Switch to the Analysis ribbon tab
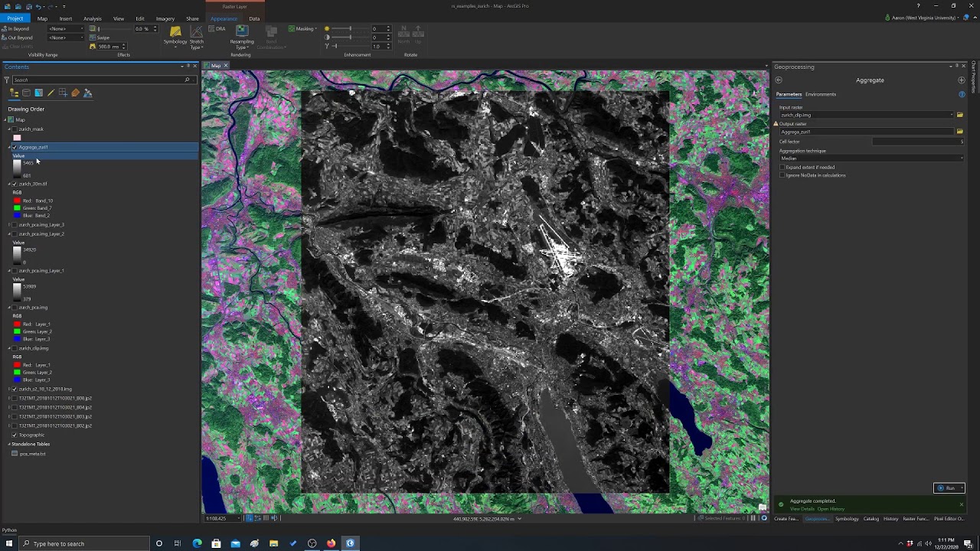980x551 pixels. (92, 18)
